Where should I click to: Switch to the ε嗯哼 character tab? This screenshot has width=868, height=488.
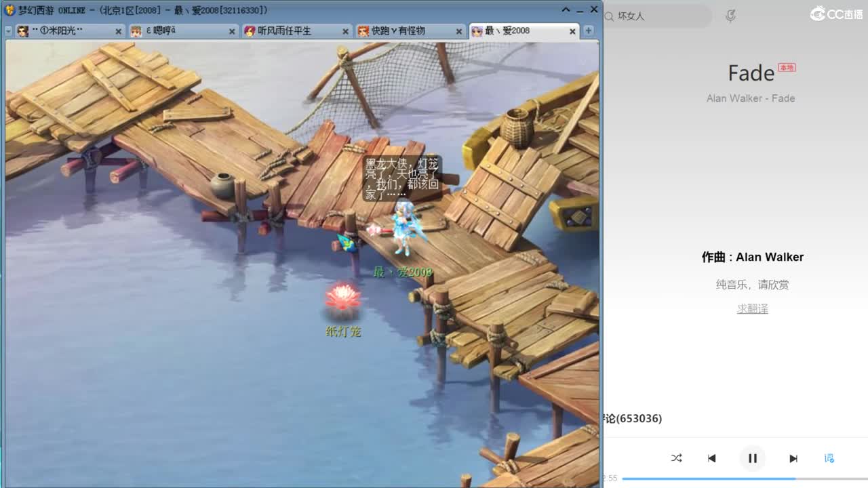[183, 31]
